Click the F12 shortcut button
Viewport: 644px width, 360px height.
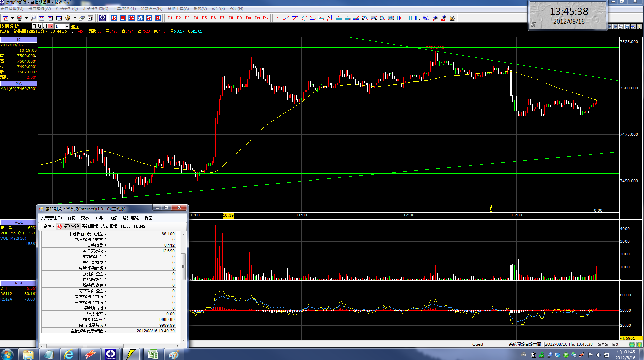click(x=266, y=18)
